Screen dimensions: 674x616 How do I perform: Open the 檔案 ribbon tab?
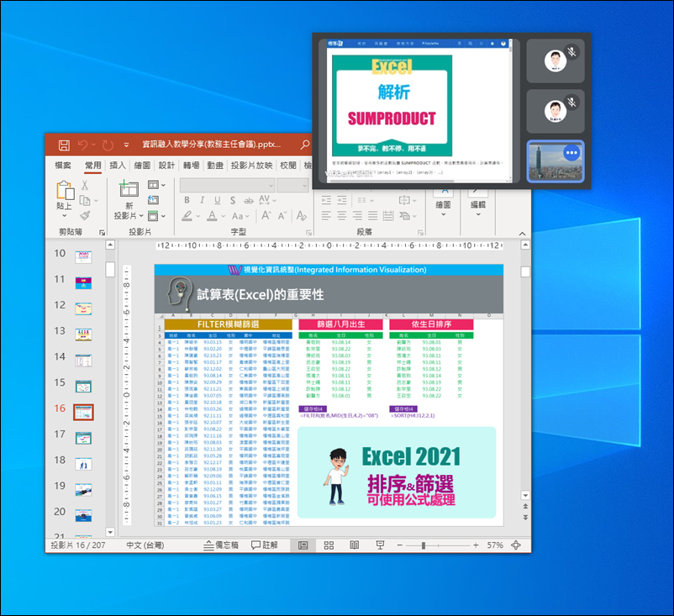pos(63,165)
